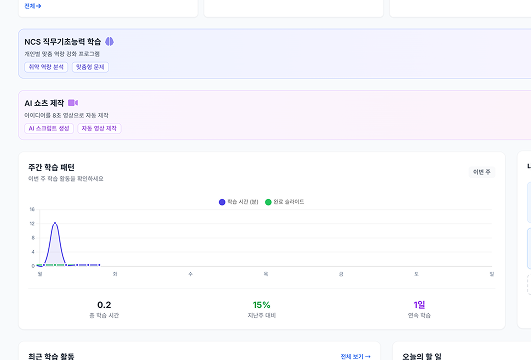Click the NCS 직무기초능력 학습 card title

coord(63,42)
